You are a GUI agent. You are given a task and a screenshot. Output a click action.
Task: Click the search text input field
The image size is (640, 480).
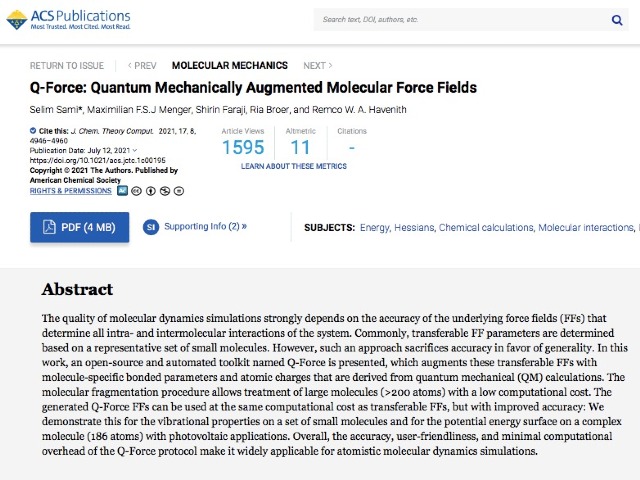(x=460, y=19)
